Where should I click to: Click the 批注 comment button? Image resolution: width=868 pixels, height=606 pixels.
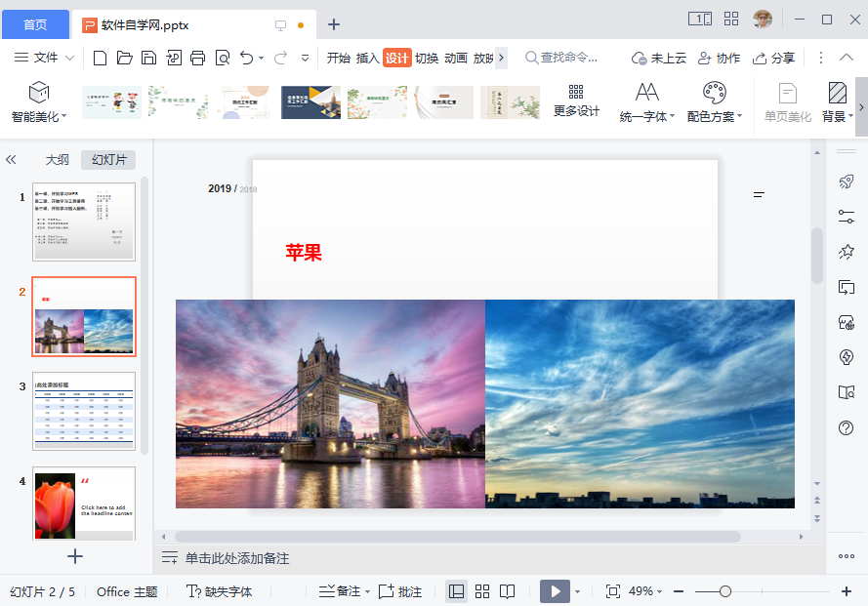point(400,591)
